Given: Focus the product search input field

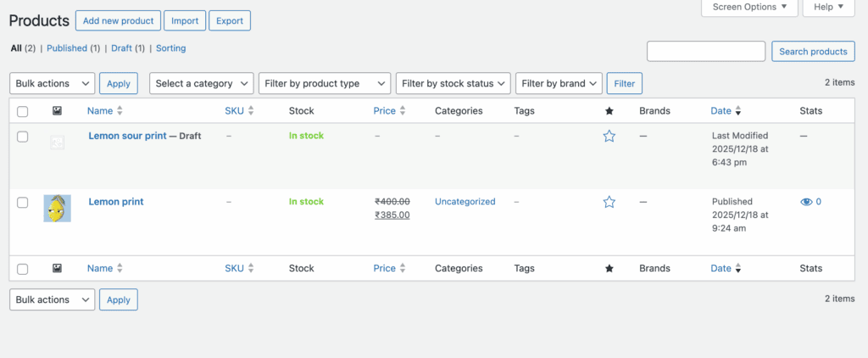Looking at the screenshot, I should pyautogui.click(x=706, y=52).
